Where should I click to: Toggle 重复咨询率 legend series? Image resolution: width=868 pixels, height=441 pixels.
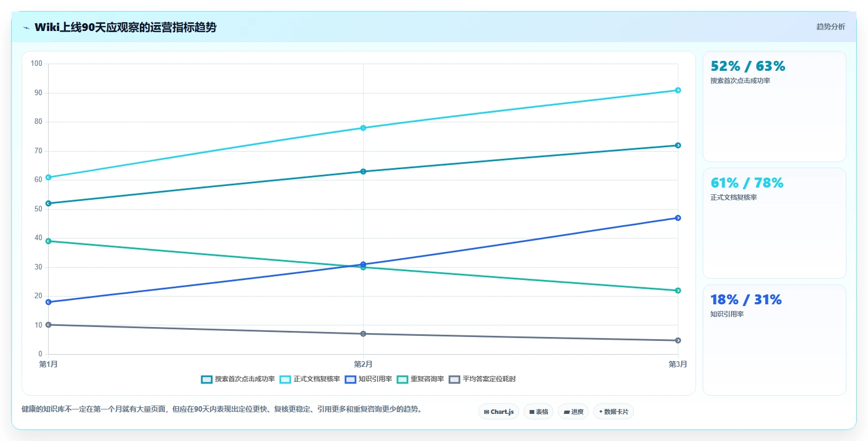[420, 379]
